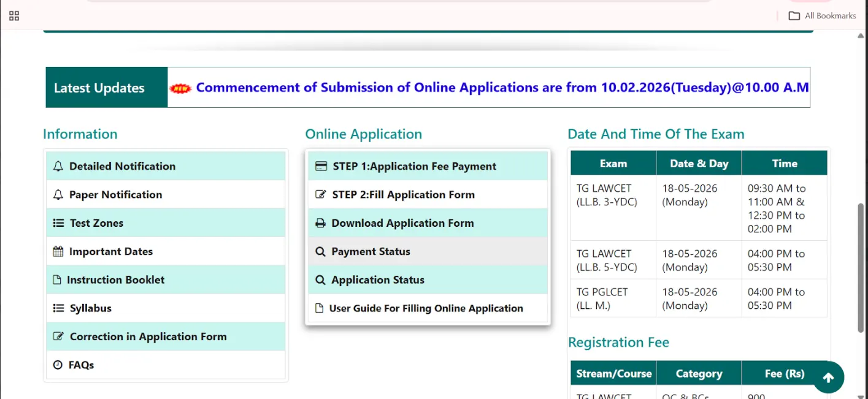Click the printer icon beside Download Application Form
868x399 pixels.
321,223
